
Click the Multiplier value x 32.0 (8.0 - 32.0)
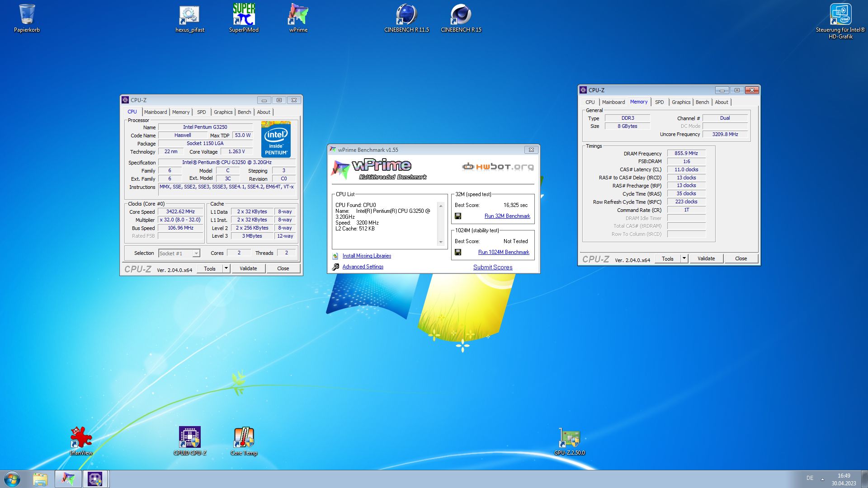pyautogui.click(x=180, y=220)
